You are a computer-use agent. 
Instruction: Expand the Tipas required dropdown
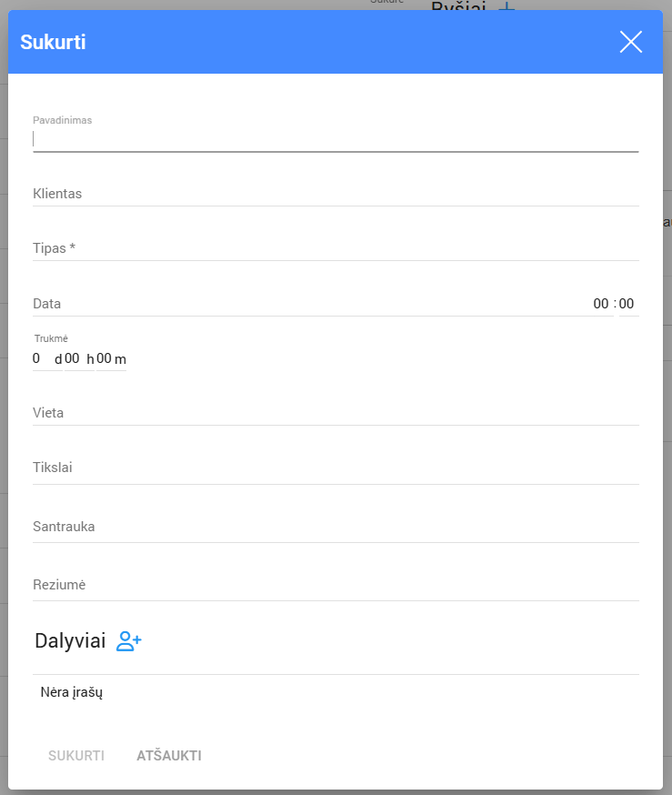(335, 248)
